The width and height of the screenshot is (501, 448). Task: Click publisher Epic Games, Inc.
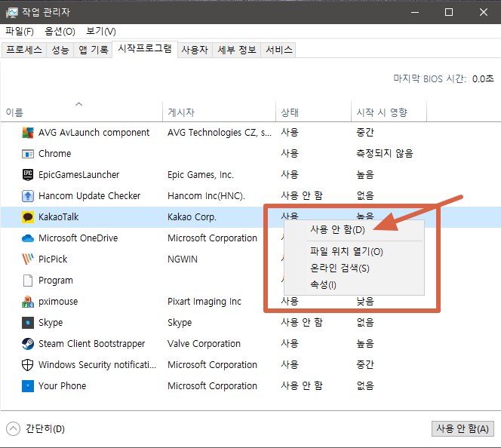(201, 175)
